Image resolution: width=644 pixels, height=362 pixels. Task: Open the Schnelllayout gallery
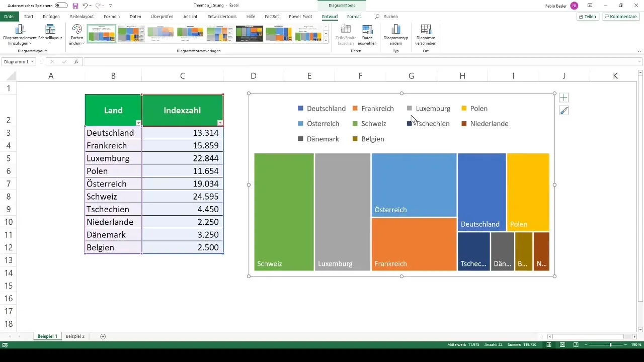[x=50, y=35]
